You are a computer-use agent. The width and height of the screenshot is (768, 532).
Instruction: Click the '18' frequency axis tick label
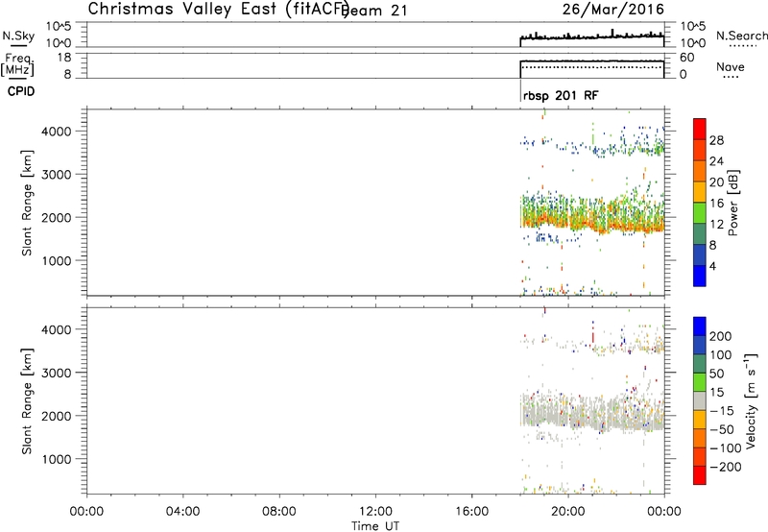[64, 58]
